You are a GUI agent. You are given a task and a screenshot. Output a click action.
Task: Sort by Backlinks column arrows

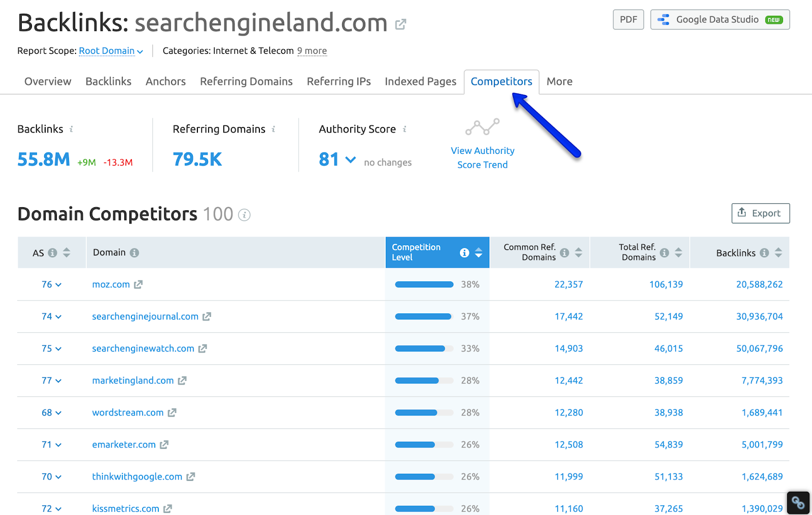[x=779, y=253]
